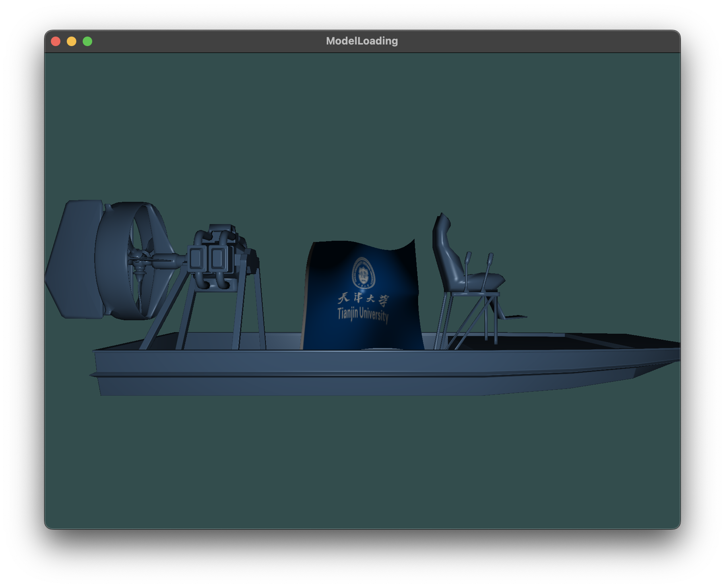Close the ModelLoading window

point(56,41)
